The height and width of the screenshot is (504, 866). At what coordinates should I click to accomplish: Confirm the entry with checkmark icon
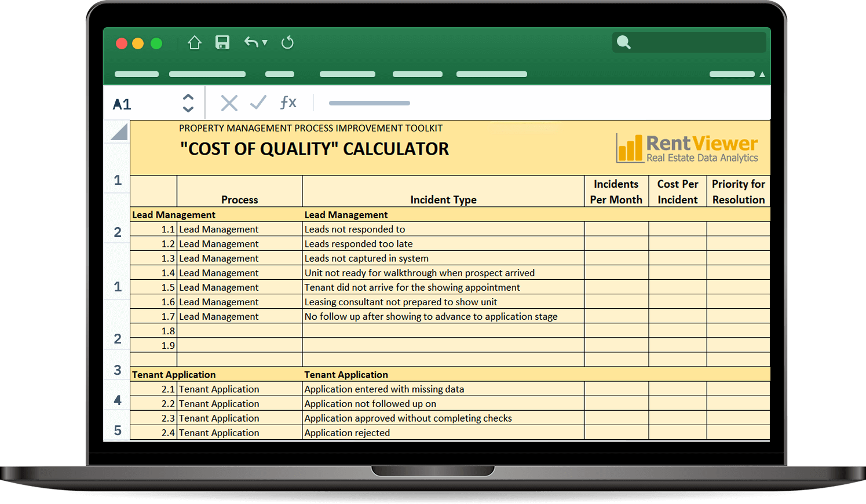pos(258,103)
